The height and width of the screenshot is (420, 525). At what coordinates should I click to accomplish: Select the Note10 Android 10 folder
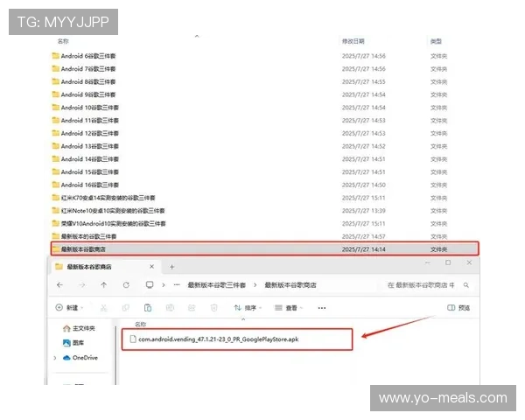click(x=108, y=211)
